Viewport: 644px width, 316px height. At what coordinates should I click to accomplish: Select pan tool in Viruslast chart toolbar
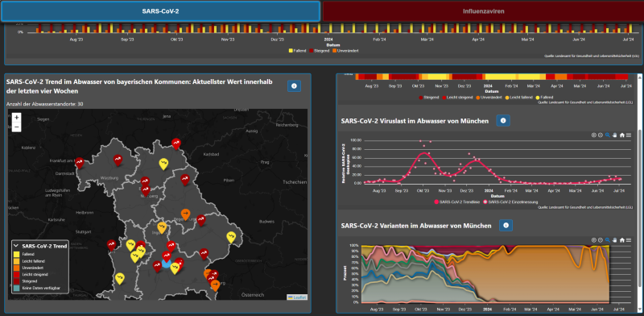tap(615, 135)
